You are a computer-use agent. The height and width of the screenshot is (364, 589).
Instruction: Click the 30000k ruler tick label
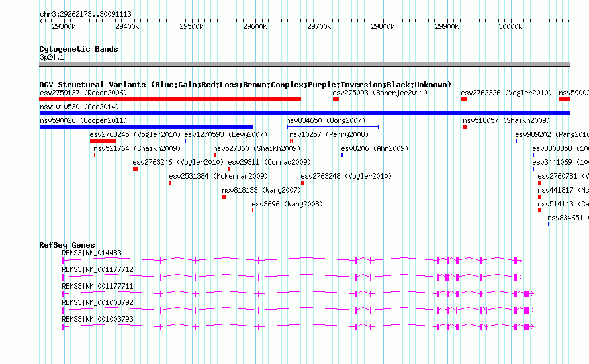(510, 26)
